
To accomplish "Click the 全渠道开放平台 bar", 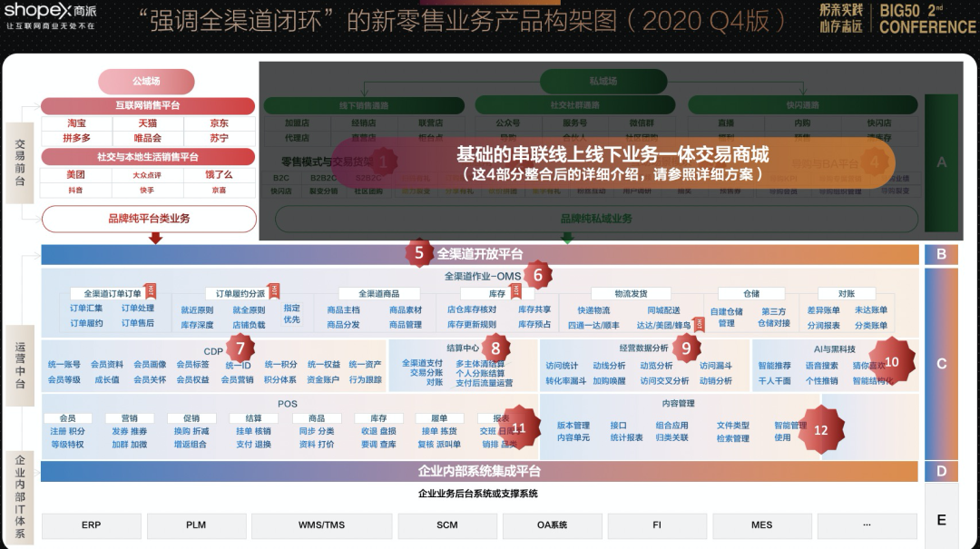I will (x=480, y=254).
